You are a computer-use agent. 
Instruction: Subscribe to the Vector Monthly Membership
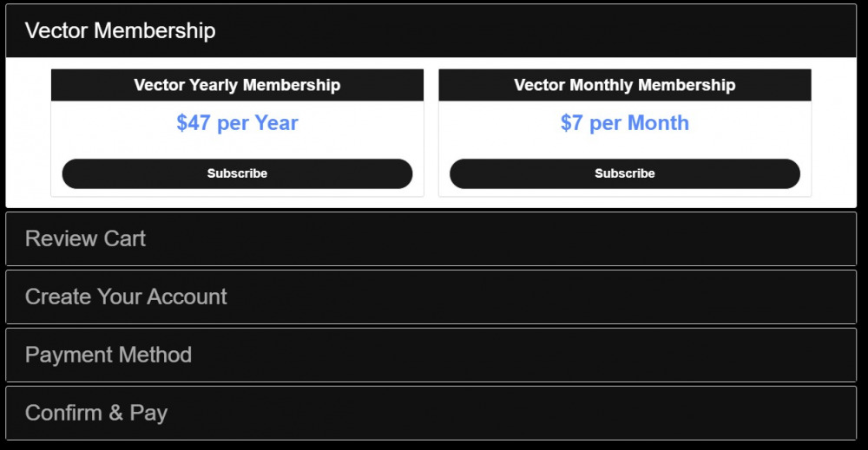[624, 173]
